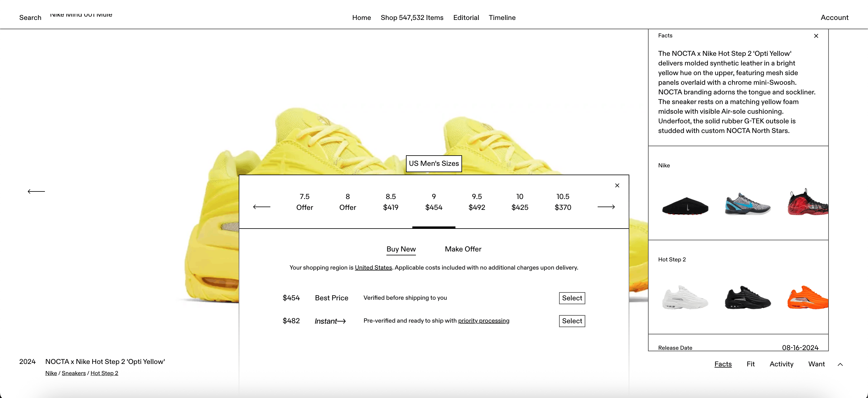
Task: Collapse the info panel chevron
Action: pos(840,364)
